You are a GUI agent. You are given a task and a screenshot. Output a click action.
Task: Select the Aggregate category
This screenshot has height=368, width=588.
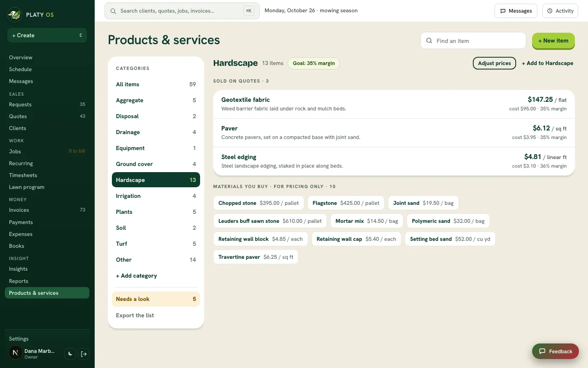click(x=156, y=100)
